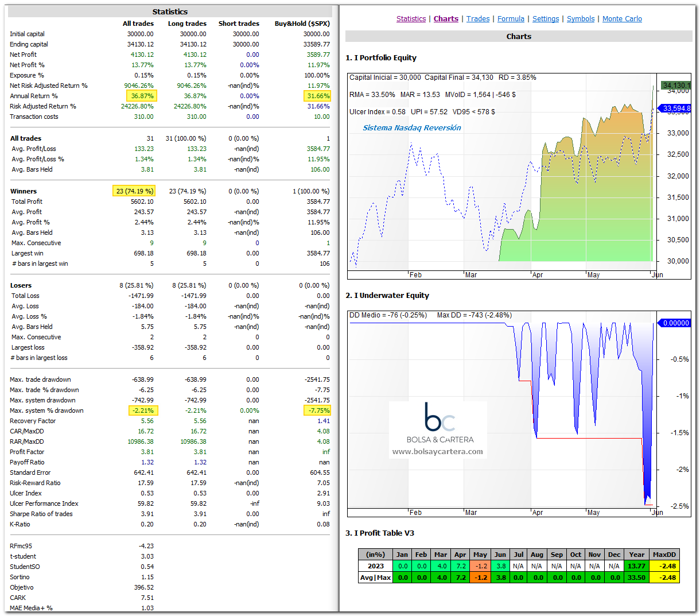Select the 'Largest win' row label
The image size is (700, 616).
[27, 253]
